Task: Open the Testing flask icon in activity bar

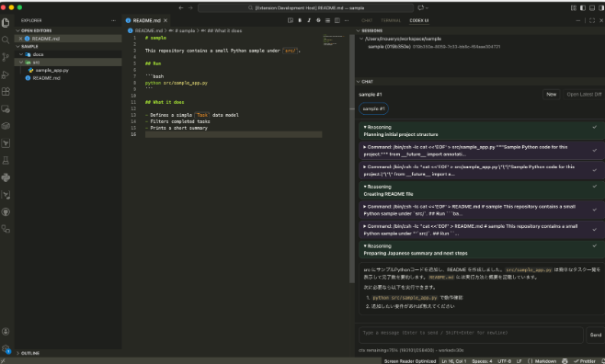Action: (x=6, y=161)
